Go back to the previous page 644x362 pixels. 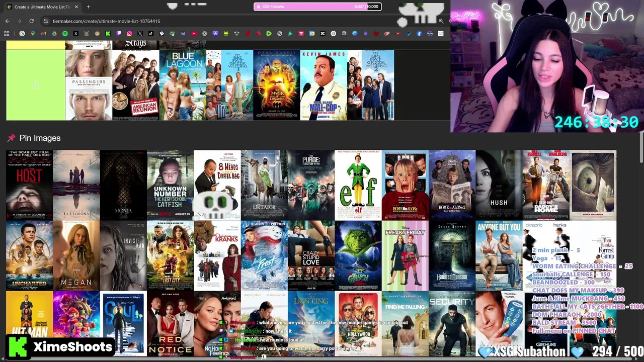tap(8, 21)
